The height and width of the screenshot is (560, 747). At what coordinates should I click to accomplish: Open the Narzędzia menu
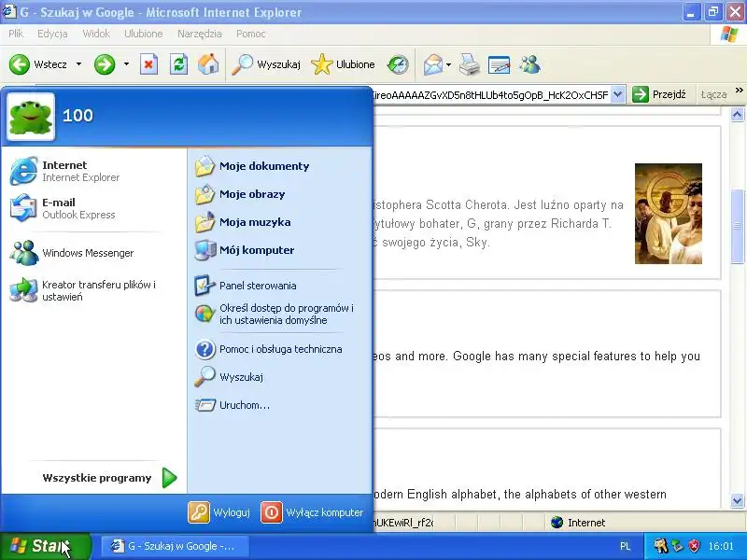[x=200, y=34]
